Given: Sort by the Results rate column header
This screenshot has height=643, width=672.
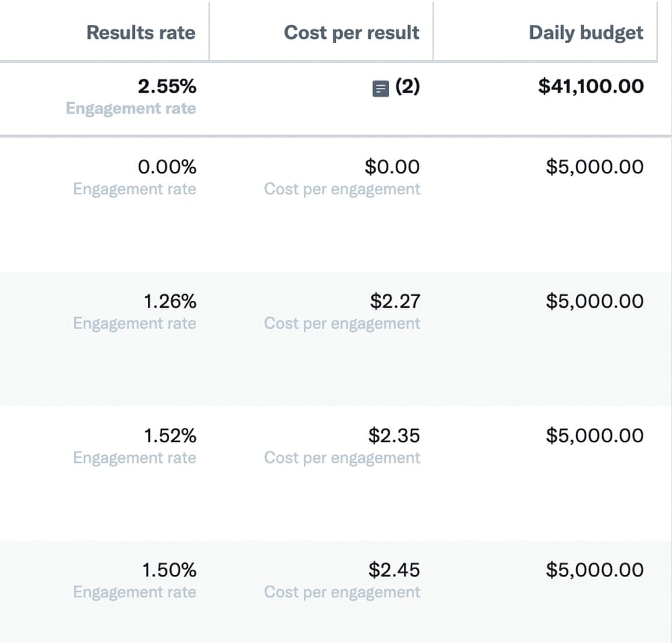Looking at the screenshot, I should pyautogui.click(x=141, y=32).
